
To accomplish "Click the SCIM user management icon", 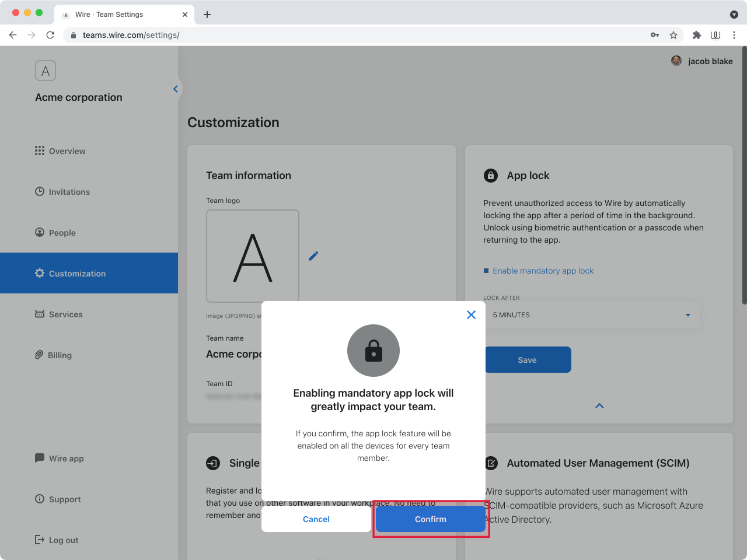I will (x=491, y=463).
